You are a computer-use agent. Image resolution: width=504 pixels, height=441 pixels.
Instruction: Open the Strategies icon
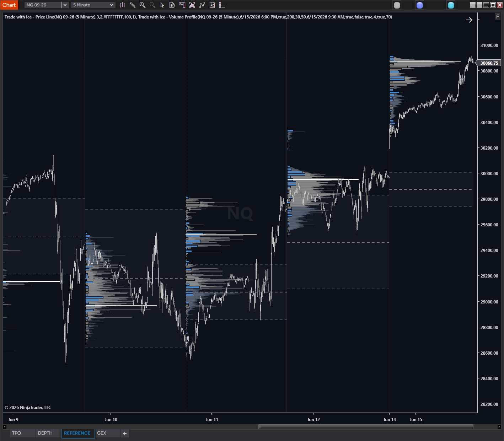pyautogui.click(x=212, y=5)
